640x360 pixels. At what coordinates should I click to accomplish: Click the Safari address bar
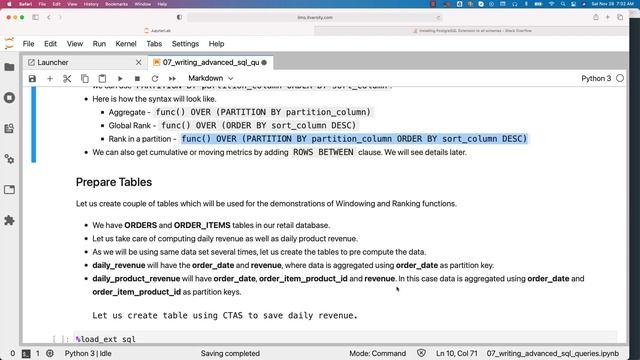[x=315, y=18]
